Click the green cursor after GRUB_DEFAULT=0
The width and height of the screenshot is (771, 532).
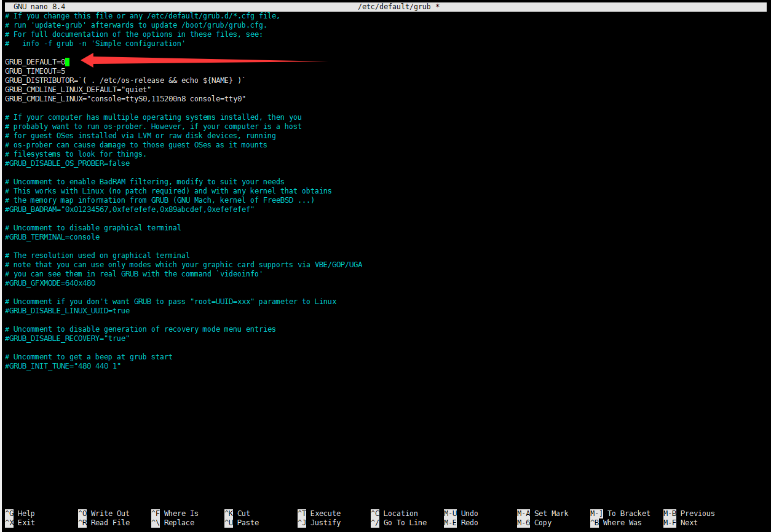click(67, 62)
